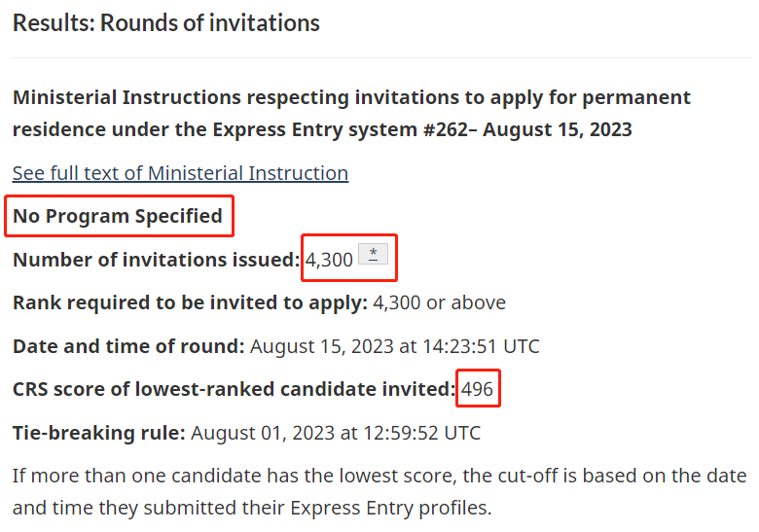The image size is (759, 532).
Task: Click the phrase Express Entry system #262
Action: (341, 129)
